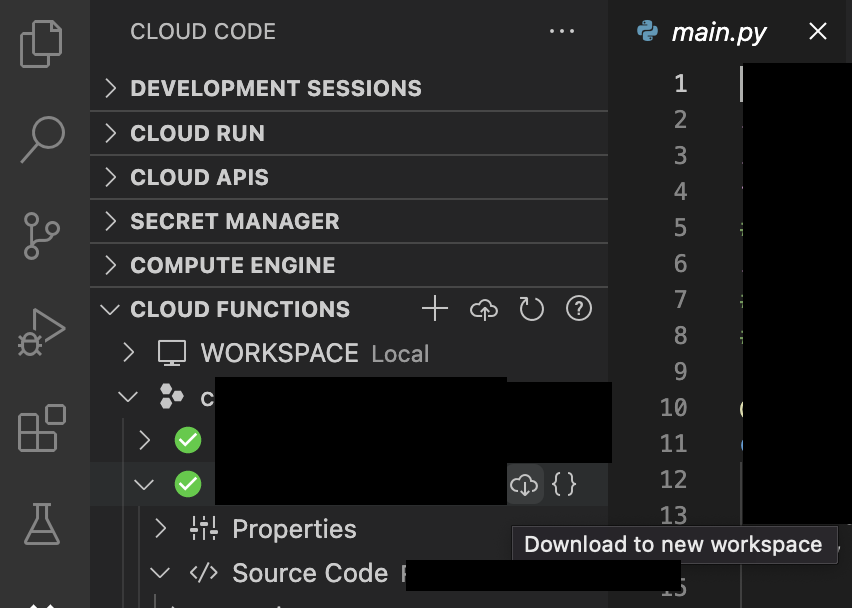Screen dimensions: 852x608
Task: Select the Run and Debug icon
Action: pos(41,334)
